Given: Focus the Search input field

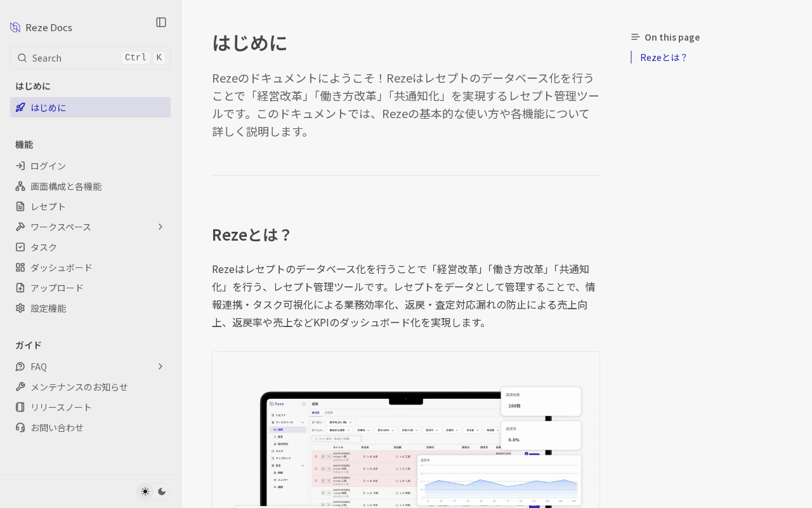Looking at the screenshot, I should tap(90, 58).
